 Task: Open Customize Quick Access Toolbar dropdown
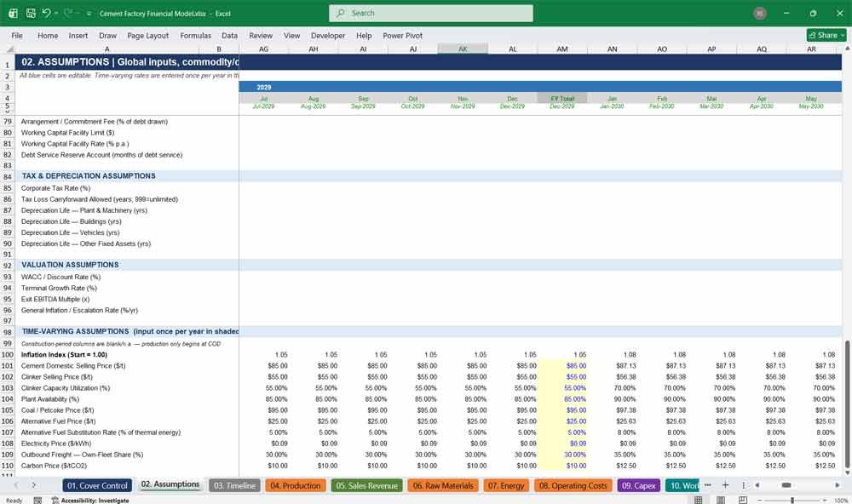[x=89, y=14]
